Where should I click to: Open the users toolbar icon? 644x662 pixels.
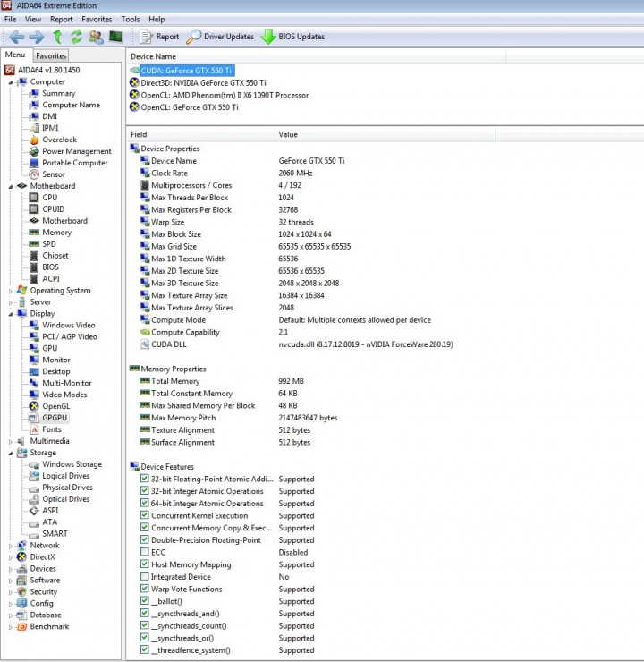96,37
